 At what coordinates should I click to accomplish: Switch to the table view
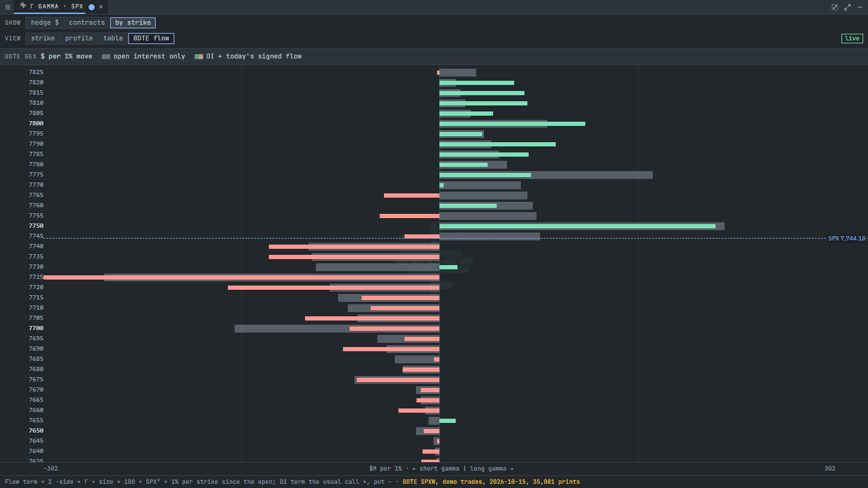pyautogui.click(x=113, y=39)
